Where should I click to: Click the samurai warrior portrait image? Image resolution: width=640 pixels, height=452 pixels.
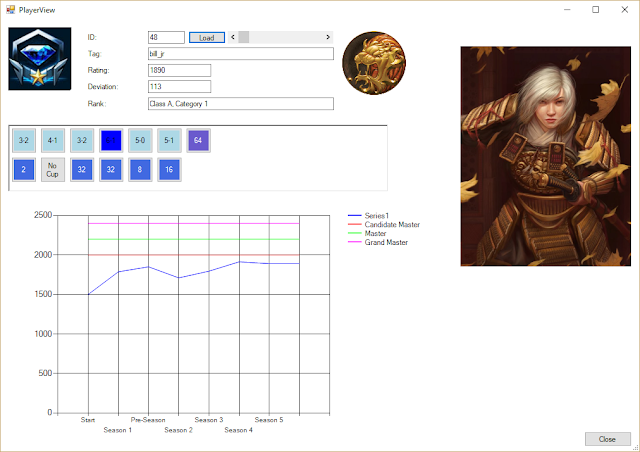click(546, 156)
